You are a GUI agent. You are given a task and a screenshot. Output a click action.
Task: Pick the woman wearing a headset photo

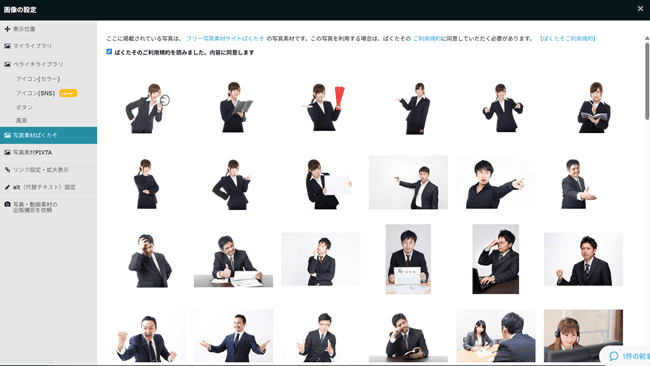pyautogui.click(x=583, y=336)
